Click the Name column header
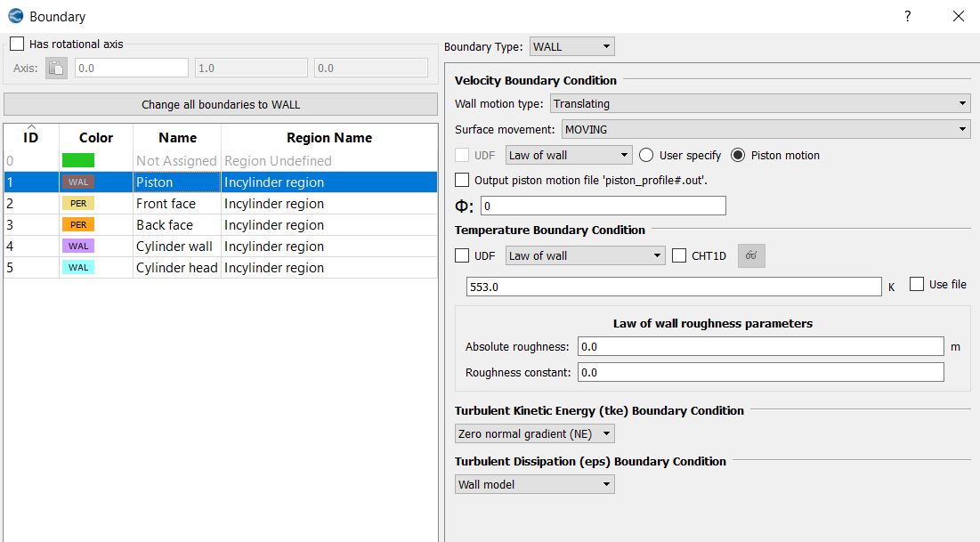Image resolution: width=980 pixels, height=542 pixels. coord(177,137)
